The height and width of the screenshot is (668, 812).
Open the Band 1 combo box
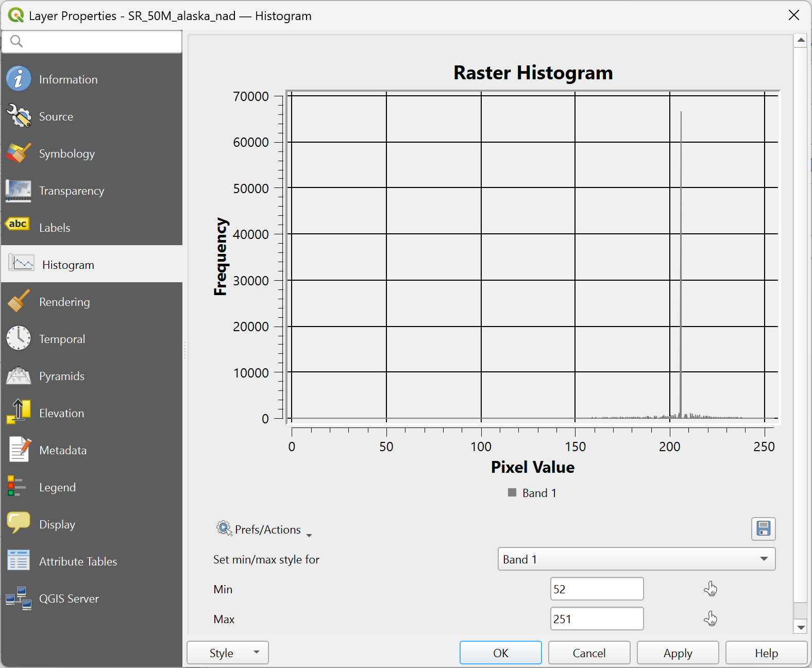pyautogui.click(x=636, y=559)
